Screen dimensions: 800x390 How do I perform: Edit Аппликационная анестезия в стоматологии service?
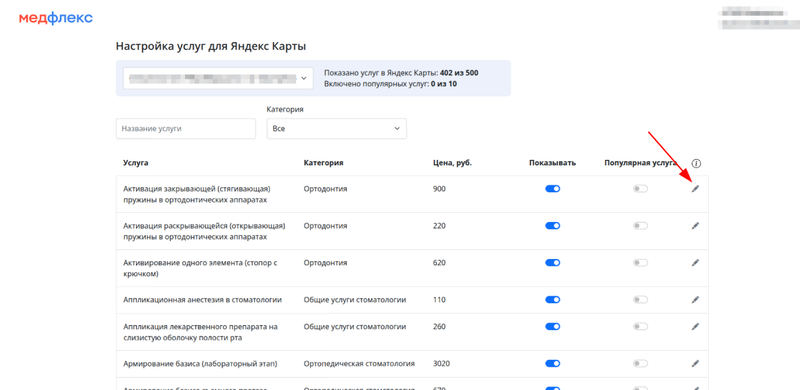[x=695, y=300]
